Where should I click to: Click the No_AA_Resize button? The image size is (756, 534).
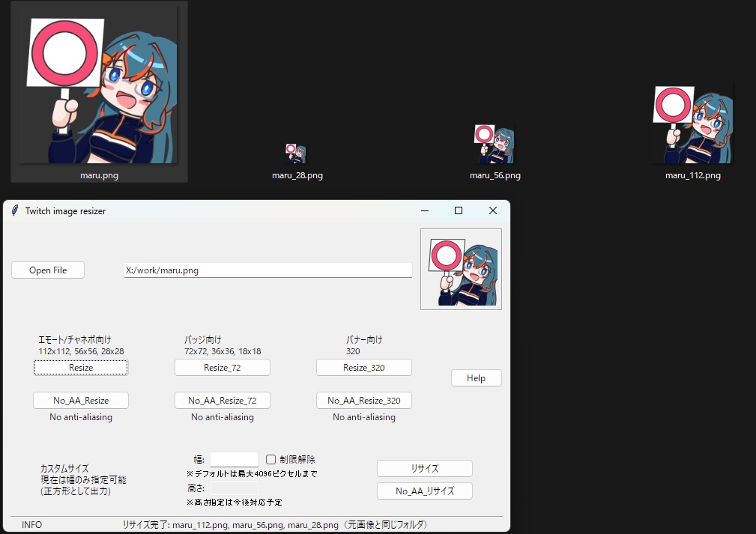80,400
